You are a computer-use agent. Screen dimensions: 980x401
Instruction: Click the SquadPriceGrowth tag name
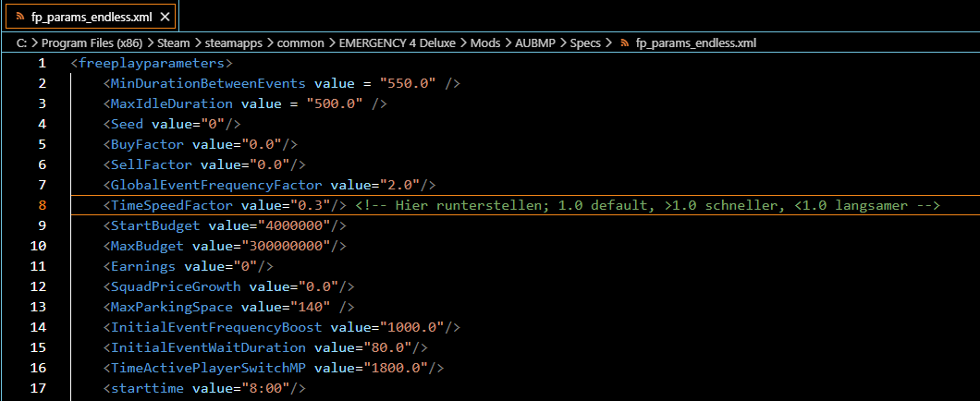pyautogui.click(x=176, y=286)
